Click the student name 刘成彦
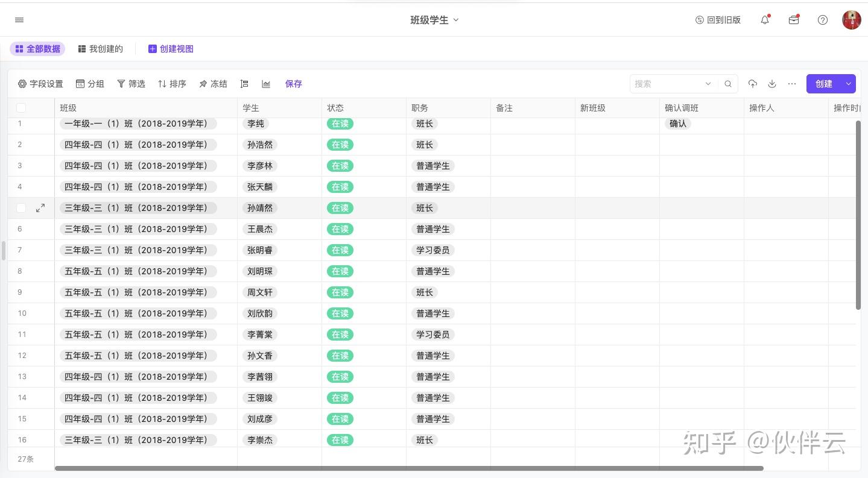The width and height of the screenshot is (868, 478). pyautogui.click(x=260, y=419)
